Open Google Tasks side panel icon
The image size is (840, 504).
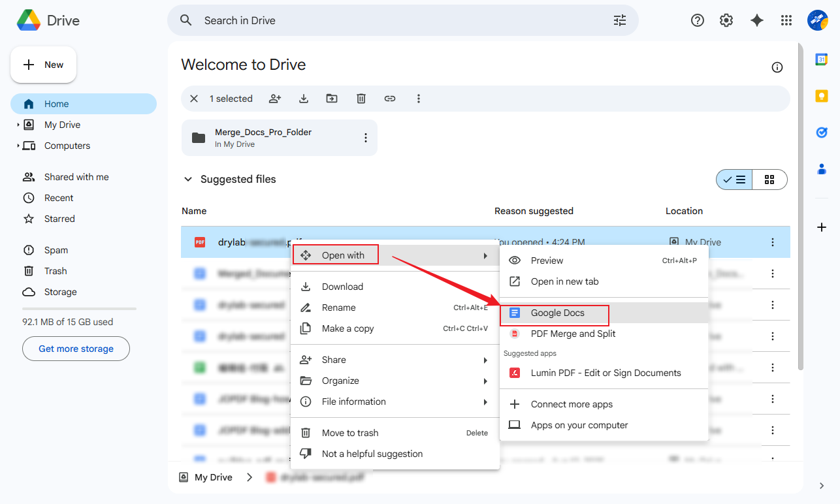(822, 133)
